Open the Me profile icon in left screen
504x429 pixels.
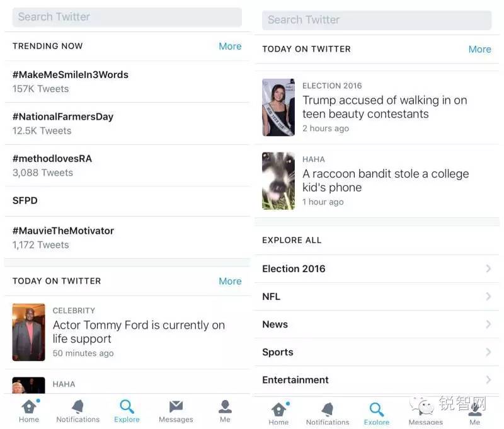pyautogui.click(x=225, y=406)
